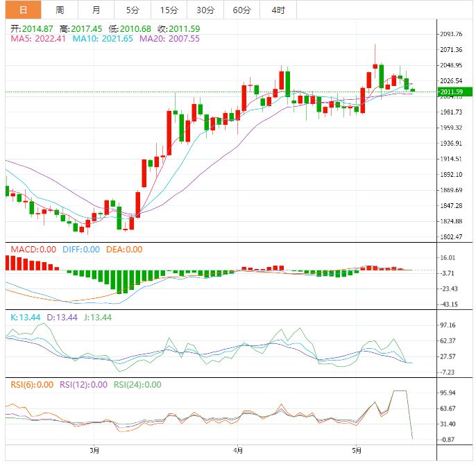
Task: Switch to the 5分 chart tab
Action: pos(132,10)
